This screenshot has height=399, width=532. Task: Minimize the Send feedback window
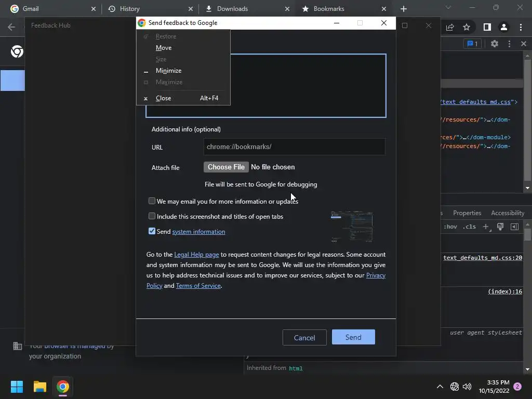pos(337,23)
